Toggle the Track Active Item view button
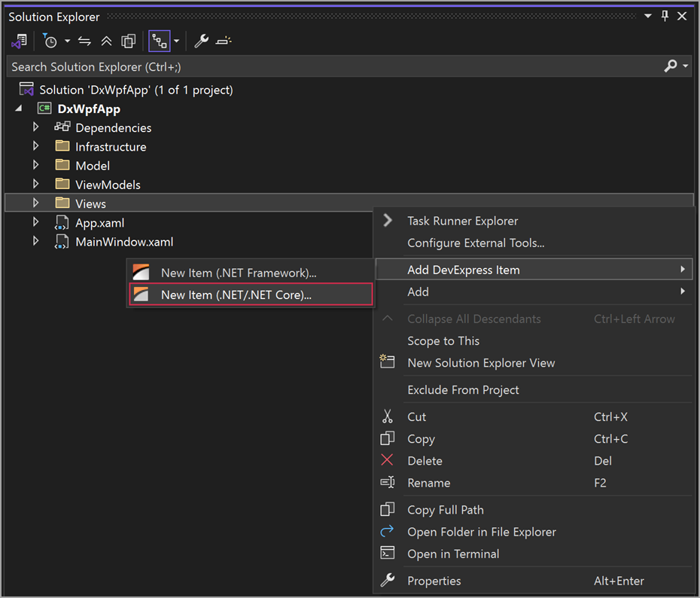Screen dimensions: 700x598 (x=160, y=41)
